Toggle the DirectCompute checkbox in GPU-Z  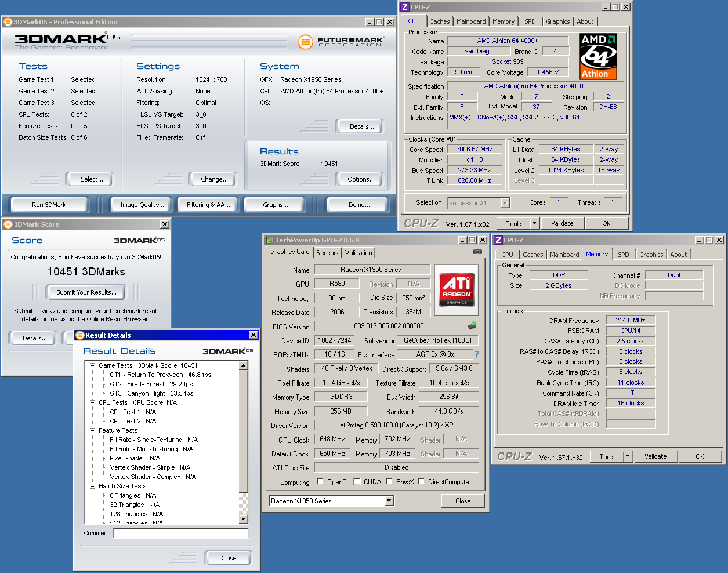tap(421, 481)
